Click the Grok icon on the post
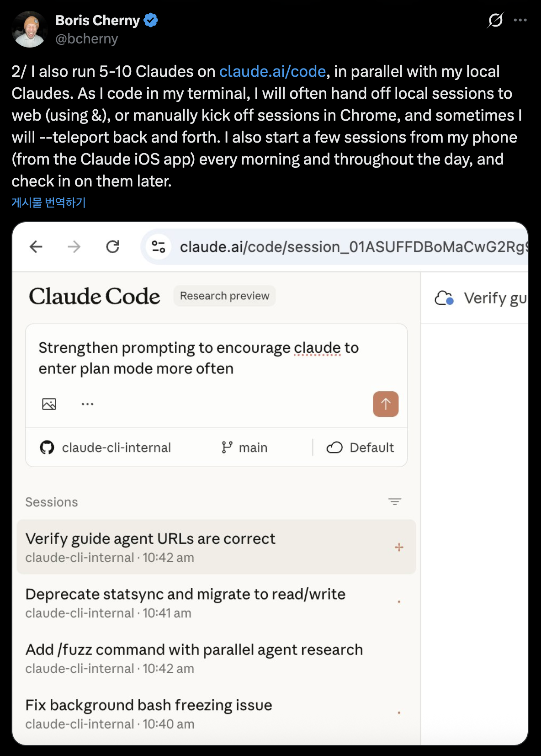This screenshot has height=756, width=541. pos(495,20)
